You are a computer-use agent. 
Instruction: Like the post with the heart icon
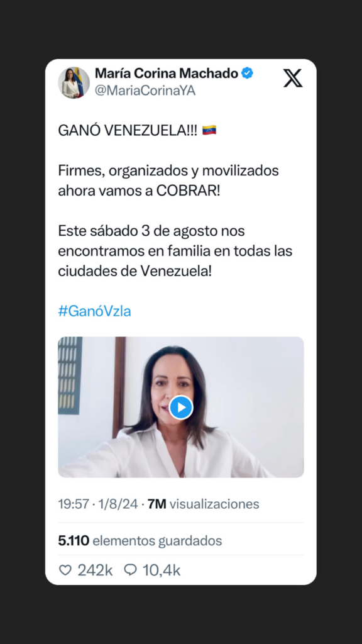pyautogui.click(x=65, y=570)
